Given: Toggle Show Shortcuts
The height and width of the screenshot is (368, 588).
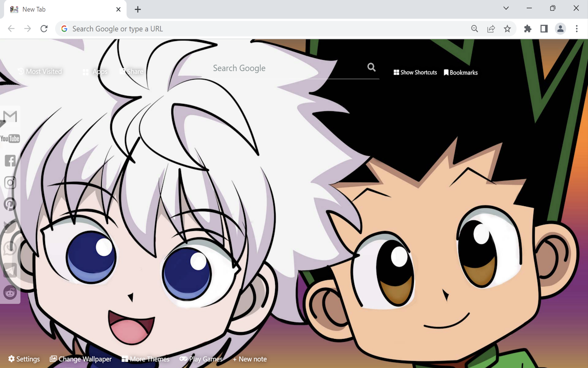Looking at the screenshot, I should click(415, 72).
